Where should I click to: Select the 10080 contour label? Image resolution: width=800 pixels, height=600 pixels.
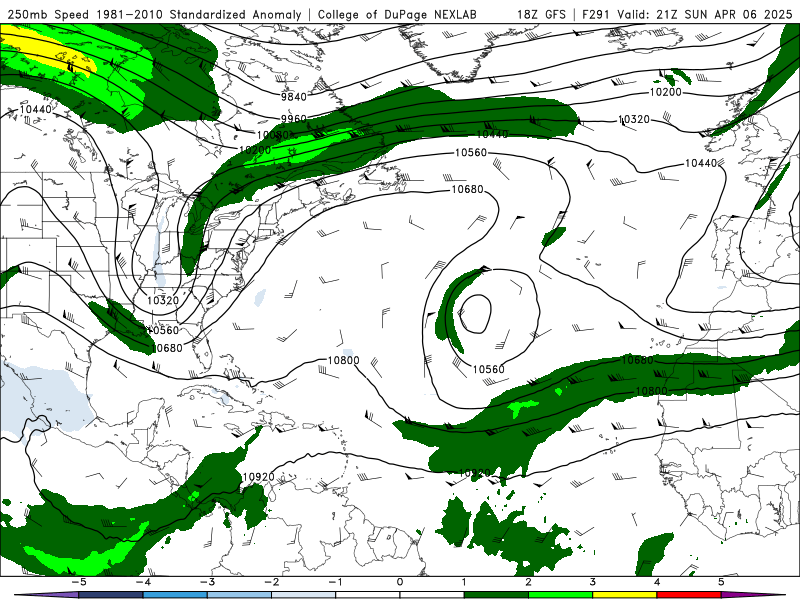(273, 135)
